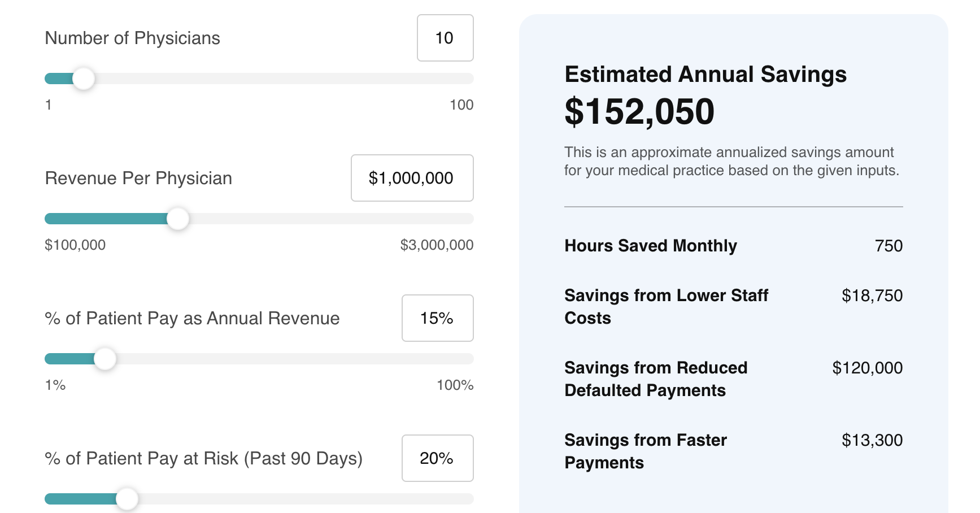Select the Patient Pay as Annual Revenue slider thumb
Image resolution: width=980 pixels, height=513 pixels.
[x=105, y=358]
